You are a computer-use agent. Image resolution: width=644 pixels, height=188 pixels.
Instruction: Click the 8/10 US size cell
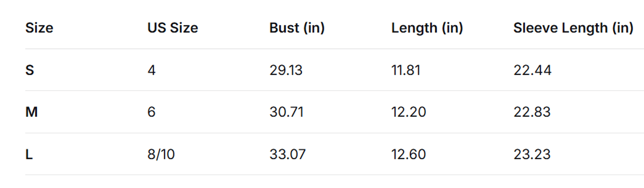tap(161, 154)
